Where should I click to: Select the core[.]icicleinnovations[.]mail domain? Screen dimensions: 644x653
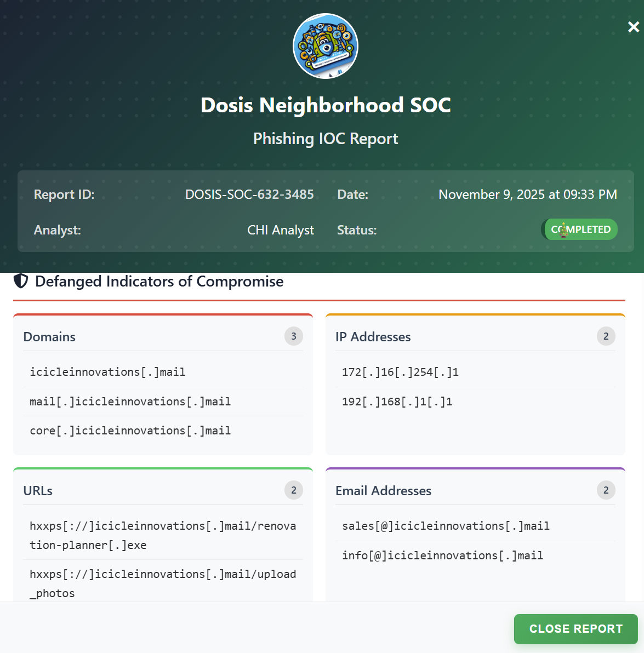coord(130,431)
